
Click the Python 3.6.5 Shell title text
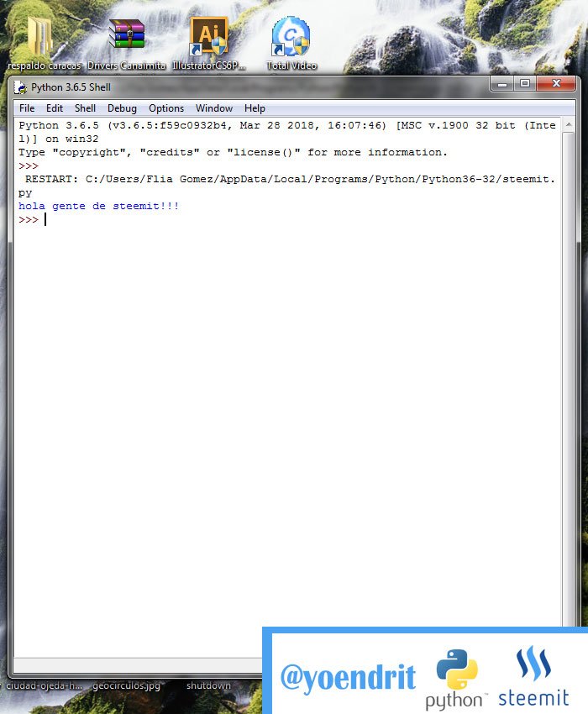click(x=71, y=87)
